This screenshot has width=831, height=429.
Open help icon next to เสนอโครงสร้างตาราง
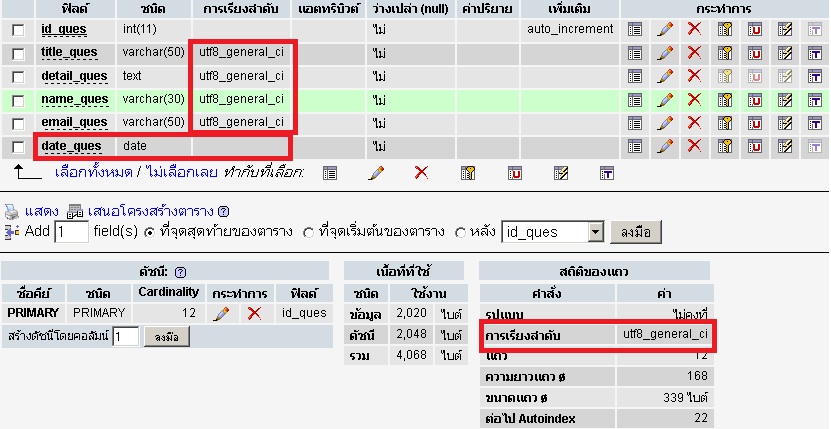[224, 212]
